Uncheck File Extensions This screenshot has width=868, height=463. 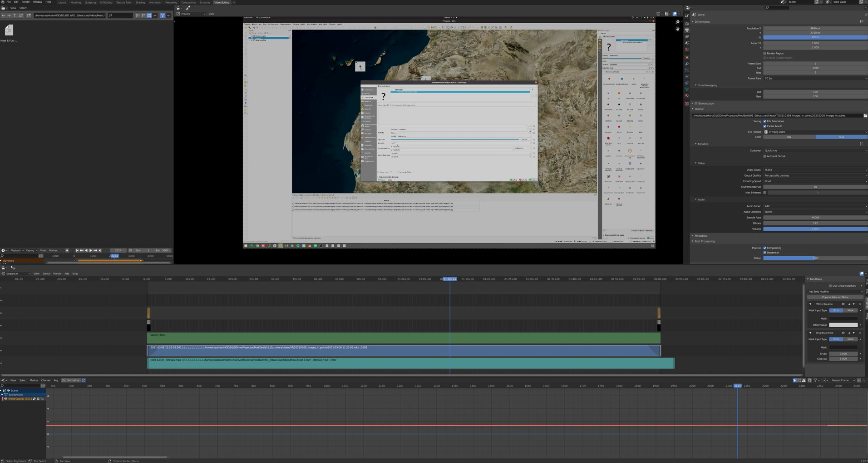[x=764, y=121]
